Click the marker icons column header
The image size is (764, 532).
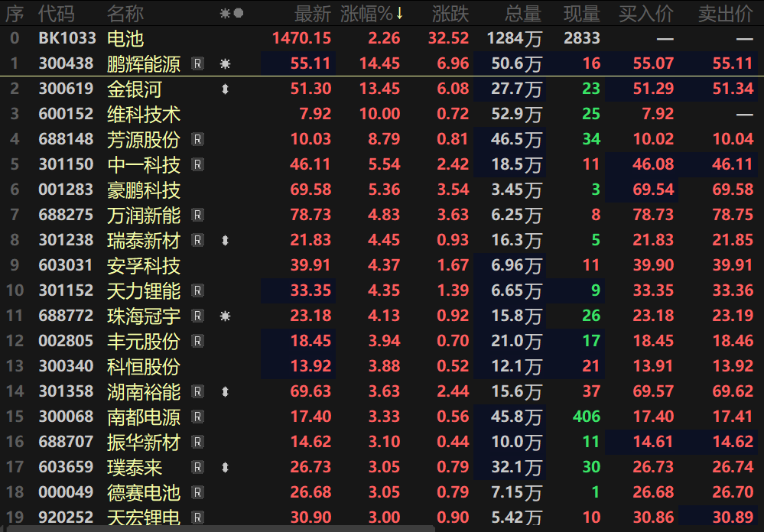[232, 14]
